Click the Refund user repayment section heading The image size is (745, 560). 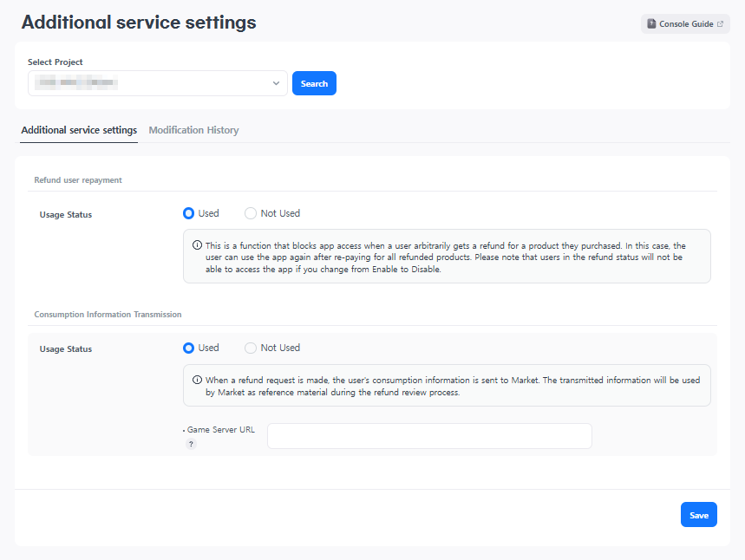78,180
